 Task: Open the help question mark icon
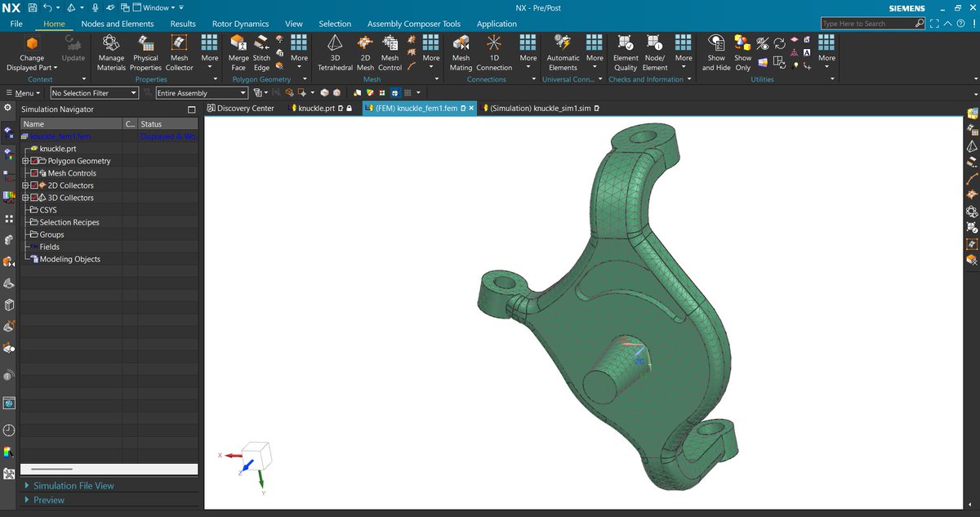960,24
